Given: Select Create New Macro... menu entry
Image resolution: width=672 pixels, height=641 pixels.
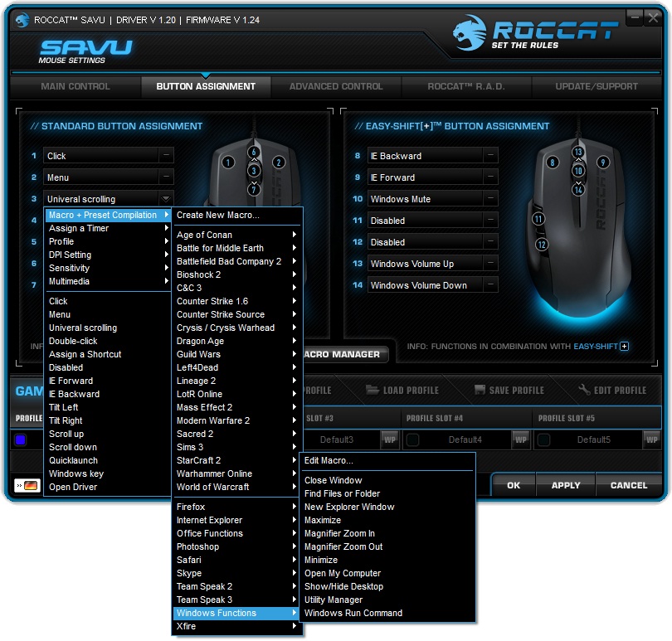Looking at the screenshot, I should 237,215.
